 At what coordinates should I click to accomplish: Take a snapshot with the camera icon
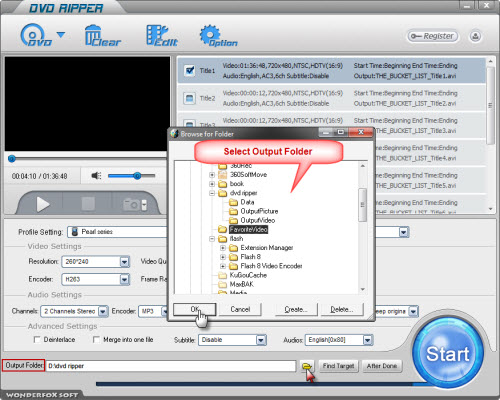(135, 204)
